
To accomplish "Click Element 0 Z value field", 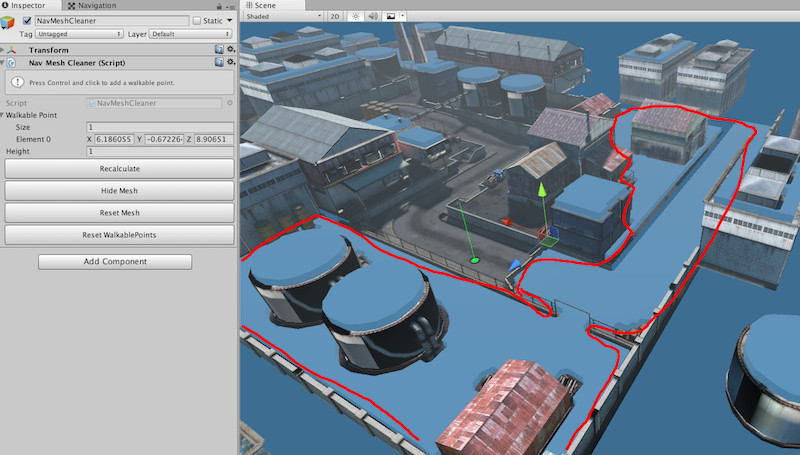I will tap(214, 139).
